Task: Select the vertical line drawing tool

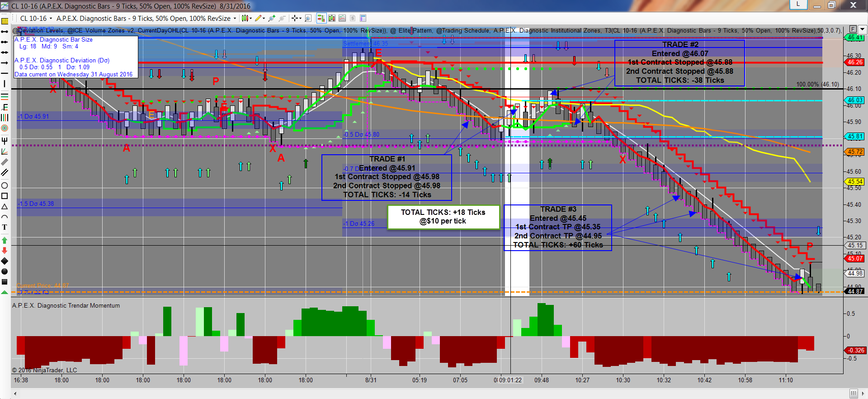Action: pyautogui.click(x=5, y=84)
